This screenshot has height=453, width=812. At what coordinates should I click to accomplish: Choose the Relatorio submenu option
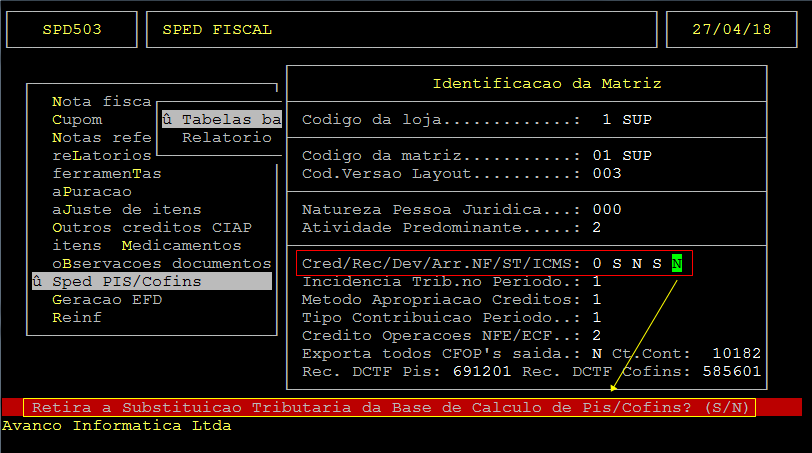pos(226,138)
